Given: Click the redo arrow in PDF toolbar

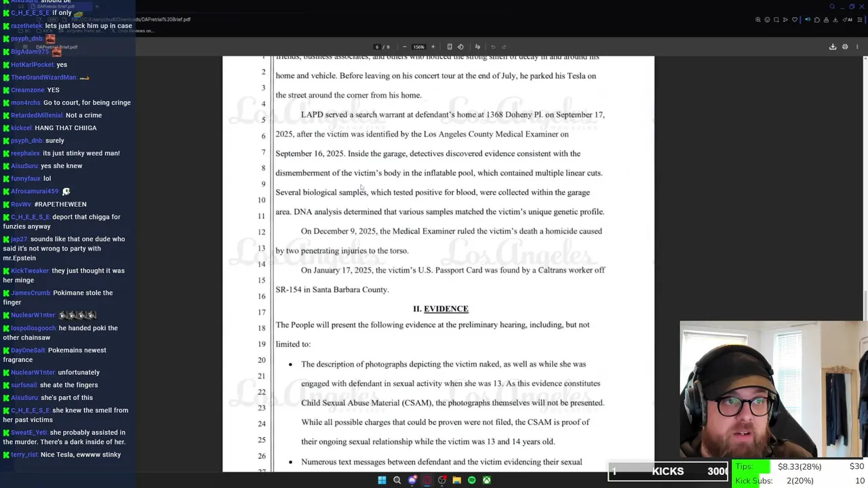Looking at the screenshot, I should click(504, 47).
